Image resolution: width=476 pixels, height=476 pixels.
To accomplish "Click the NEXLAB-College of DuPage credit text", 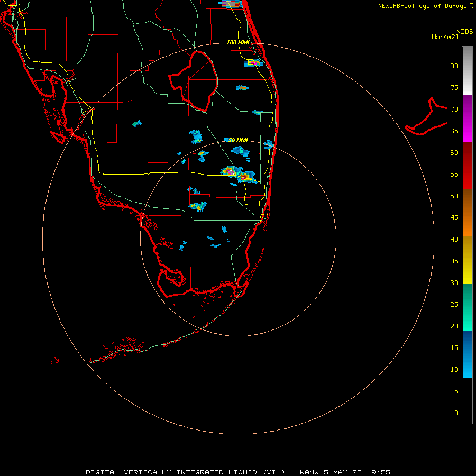I will (x=425, y=6).
